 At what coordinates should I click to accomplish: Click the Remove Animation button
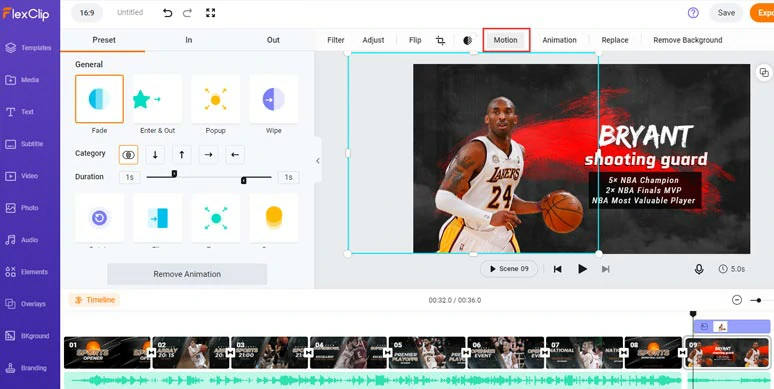[187, 274]
